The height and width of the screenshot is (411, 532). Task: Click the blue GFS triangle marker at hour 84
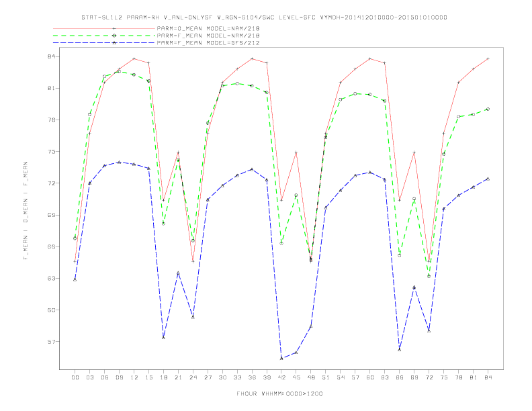pyautogui.click(x=488, y=179)
